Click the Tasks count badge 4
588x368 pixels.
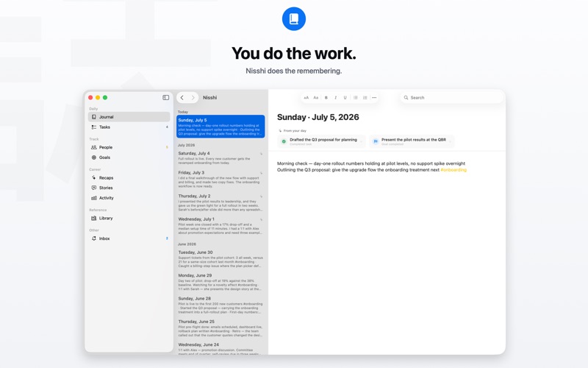(x=167, y=127)
